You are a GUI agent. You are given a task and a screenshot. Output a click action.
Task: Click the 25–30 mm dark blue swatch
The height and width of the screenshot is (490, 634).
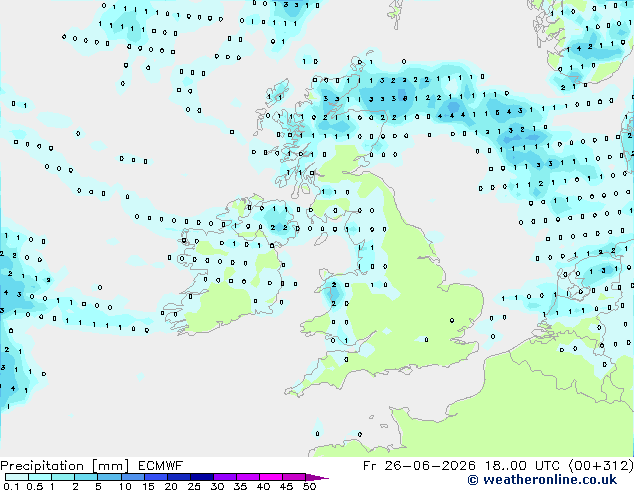(202, 477)
